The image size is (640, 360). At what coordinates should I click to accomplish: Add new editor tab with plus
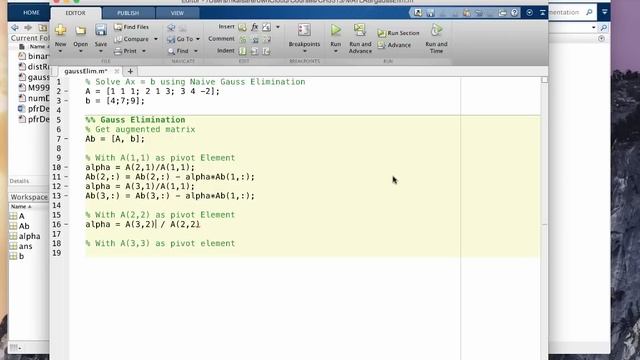[x=130, y=71]
